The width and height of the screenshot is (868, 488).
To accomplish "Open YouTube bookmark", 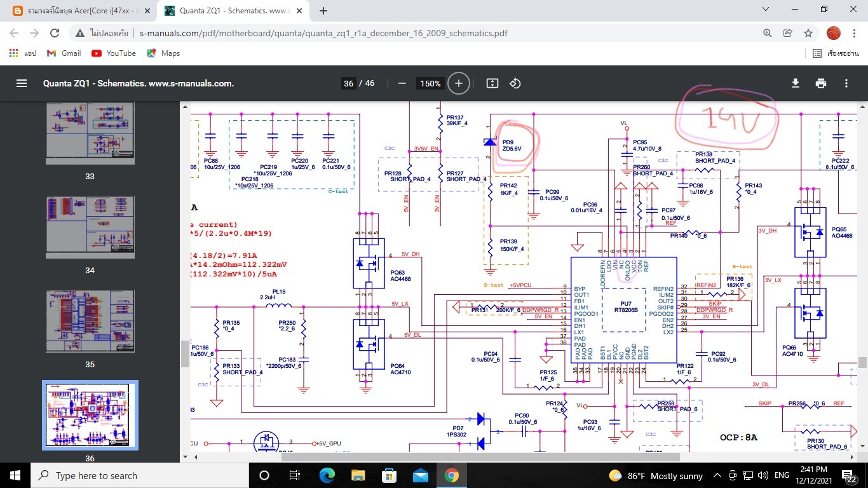I will (114, 53).
